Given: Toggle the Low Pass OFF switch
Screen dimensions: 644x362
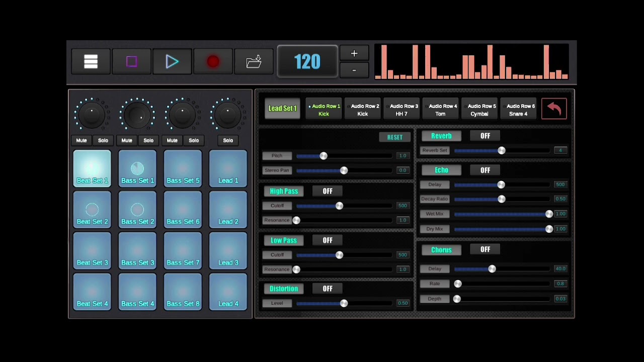Looking at the screenshot, I should coord(328,240).
